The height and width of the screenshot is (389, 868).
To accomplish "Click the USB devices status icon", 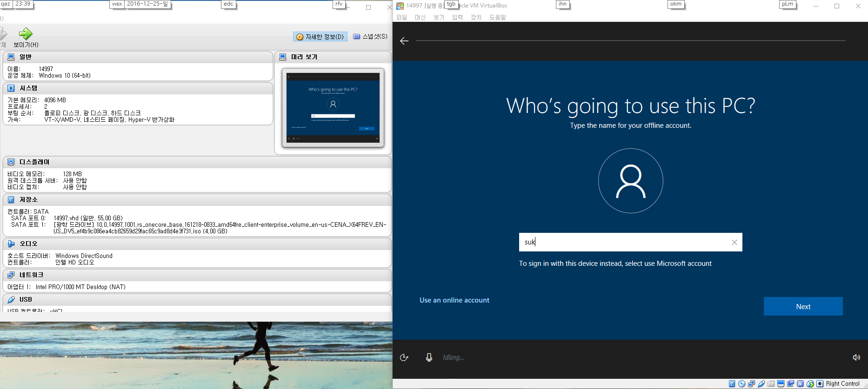I will point(761,383).
